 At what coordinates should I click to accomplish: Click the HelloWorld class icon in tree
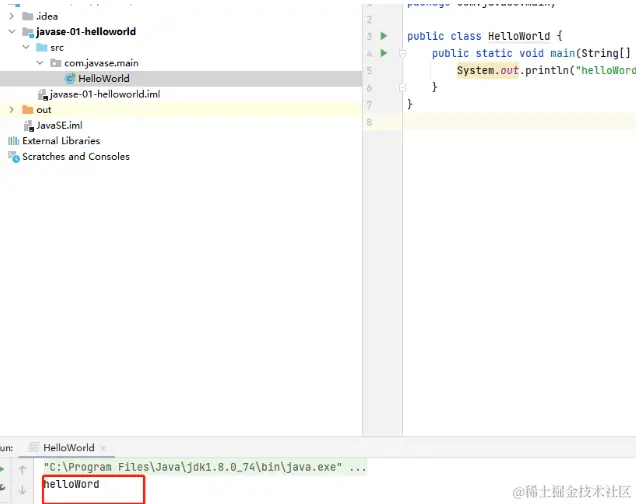coord(70,78)
